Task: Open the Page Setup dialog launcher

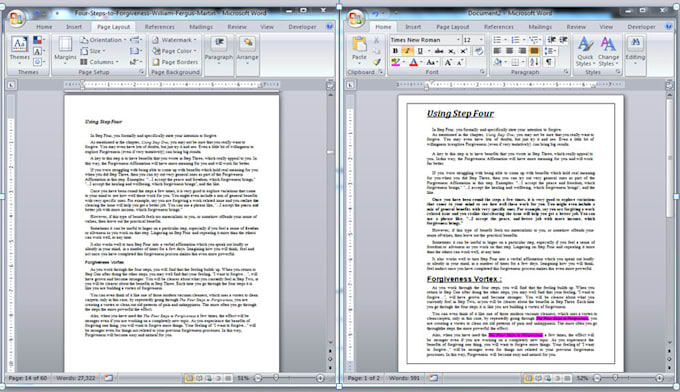Action: pyautogui.click(x=141, y=72)
